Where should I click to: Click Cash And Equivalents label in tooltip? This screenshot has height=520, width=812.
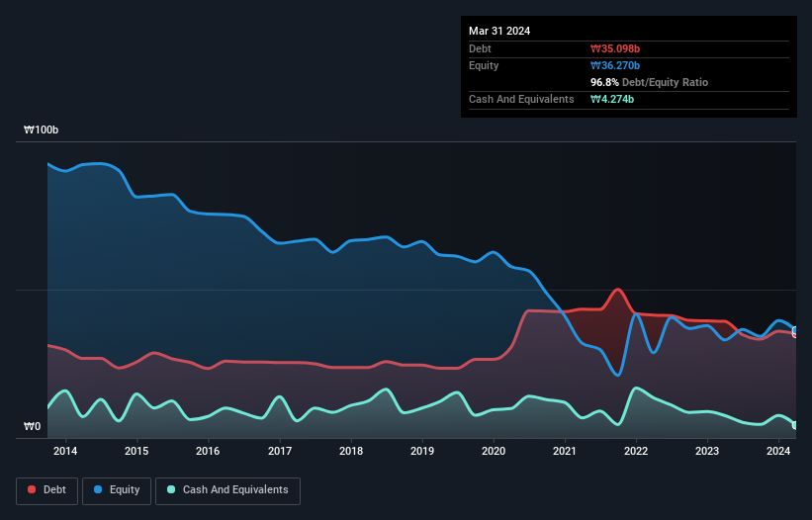521,99
